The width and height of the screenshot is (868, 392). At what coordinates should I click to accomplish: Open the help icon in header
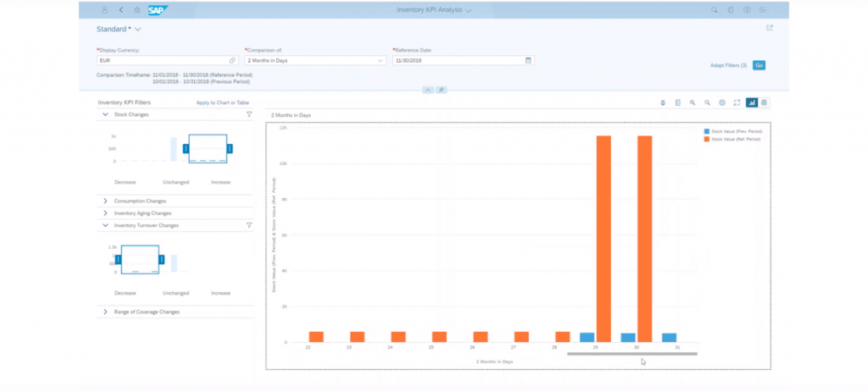coord(747,10)
